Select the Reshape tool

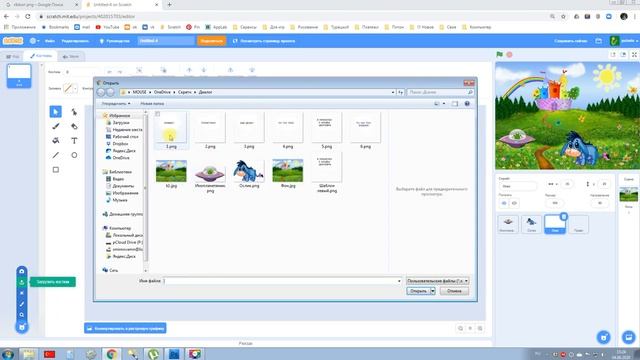74,112
